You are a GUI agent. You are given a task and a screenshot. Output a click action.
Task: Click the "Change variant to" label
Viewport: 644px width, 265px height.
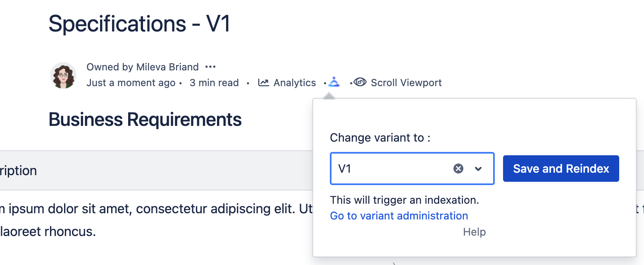pyautogui.click(x=380, y=138)
